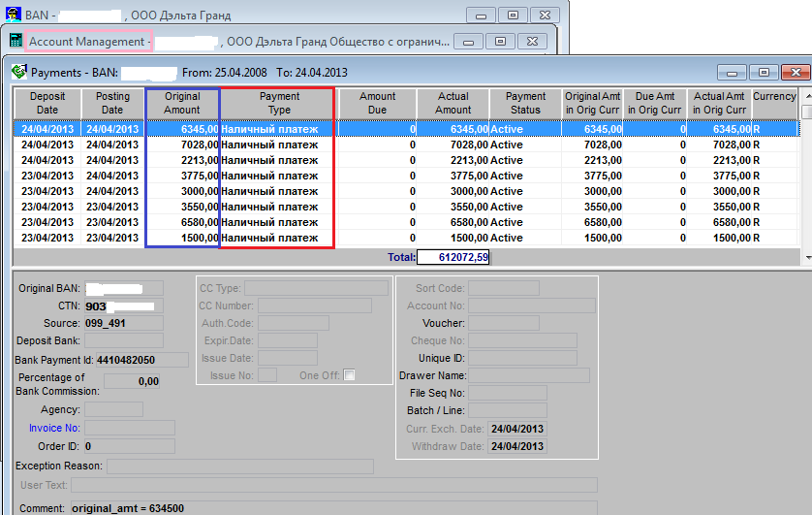Click the Original BAN field
Image resolution: width=812 pixels, height=515 pixels.
pos(124,288)
